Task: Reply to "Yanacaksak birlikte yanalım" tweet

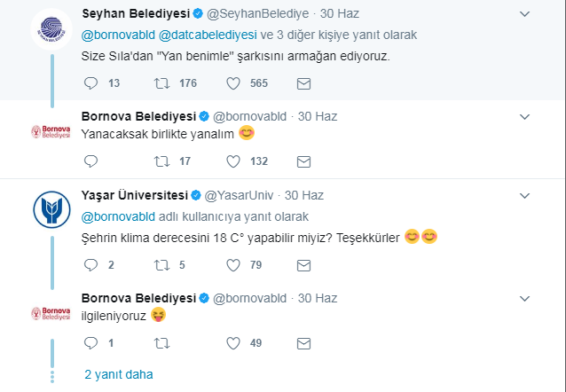Action: 90,161
